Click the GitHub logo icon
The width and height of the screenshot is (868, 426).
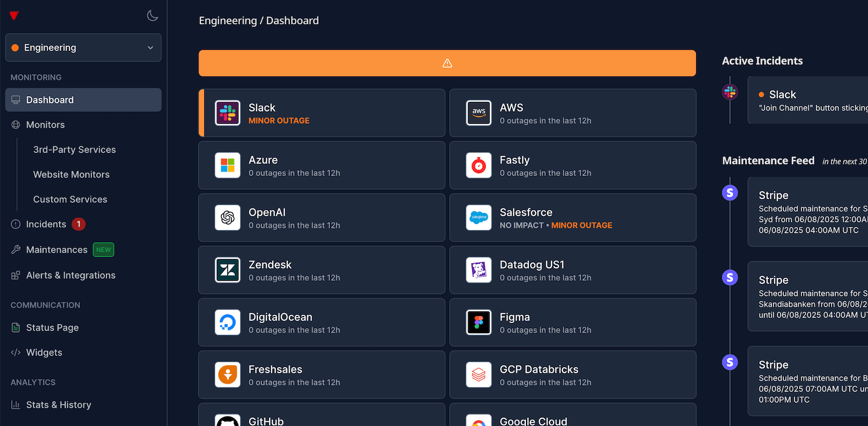pyautogui.click(x=227, y=420)
